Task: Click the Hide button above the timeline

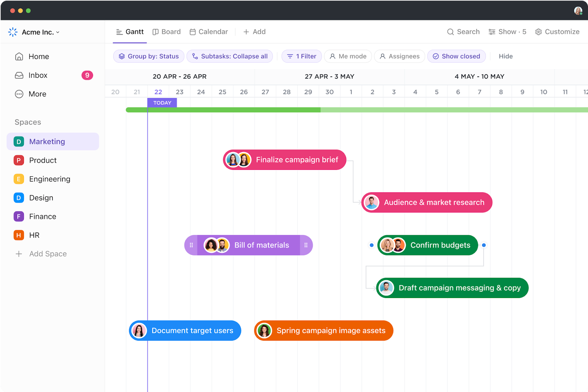Action: click(x=506, y=56)
